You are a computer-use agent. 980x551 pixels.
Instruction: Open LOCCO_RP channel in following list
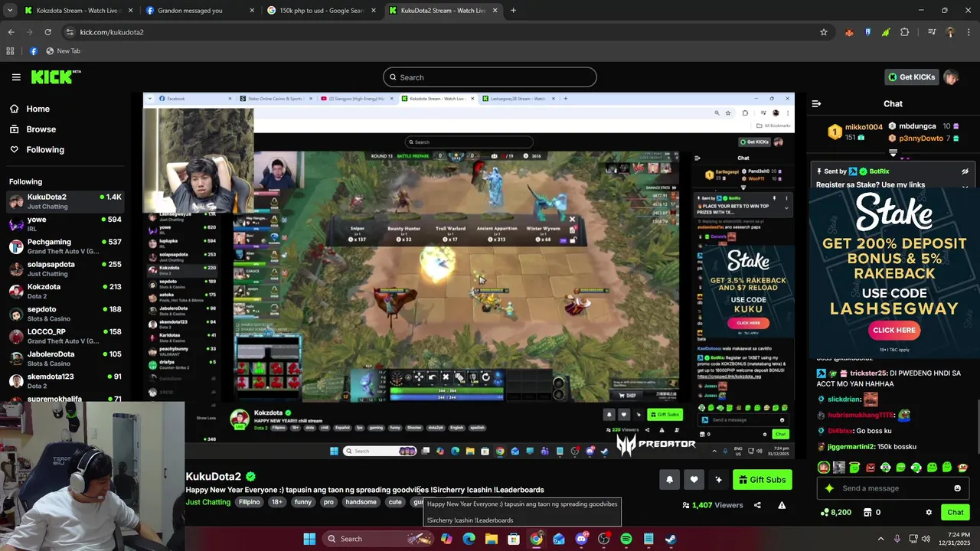pyautogui.click(x=65, y=336)
